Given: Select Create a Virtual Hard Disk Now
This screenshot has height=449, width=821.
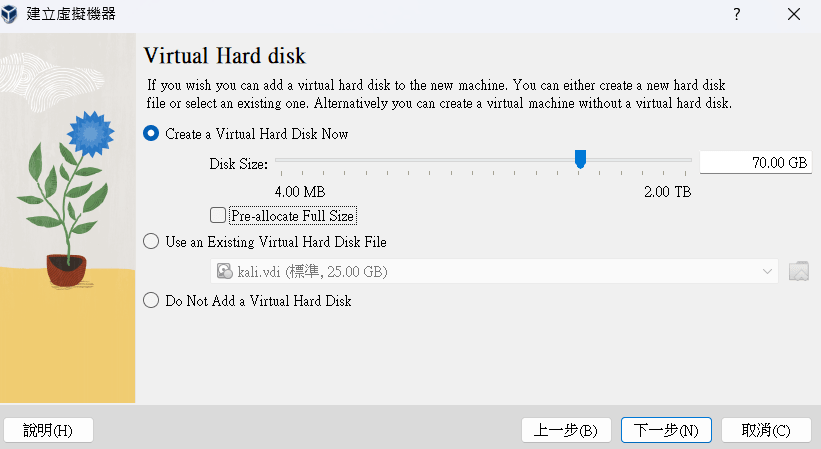Looking at the screenshot, I should tap(152, 134).
